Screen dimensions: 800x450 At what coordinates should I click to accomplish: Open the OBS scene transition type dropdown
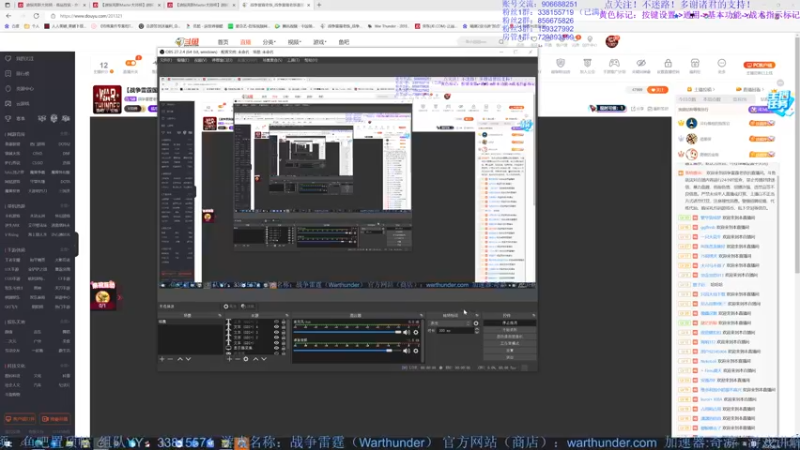(449, 323)
